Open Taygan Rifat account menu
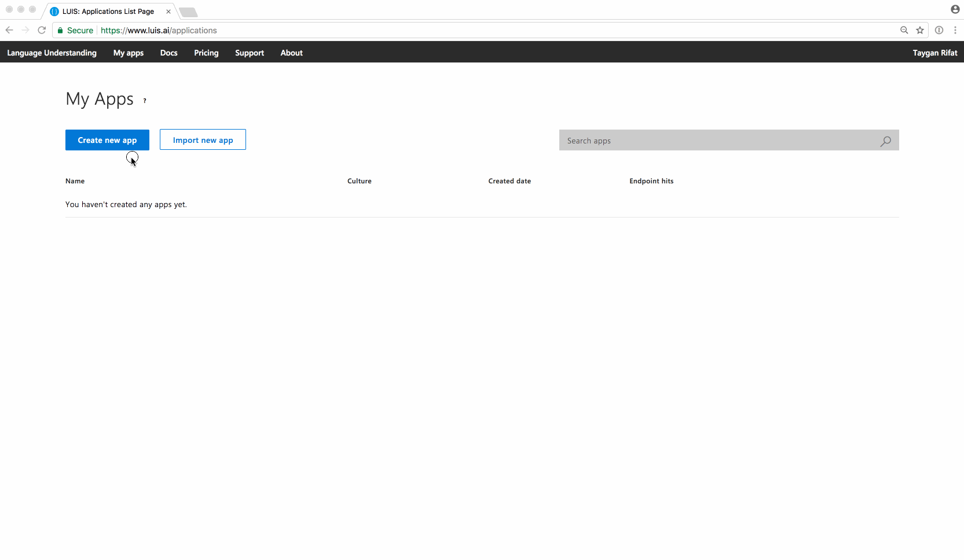 pos(935,53)
